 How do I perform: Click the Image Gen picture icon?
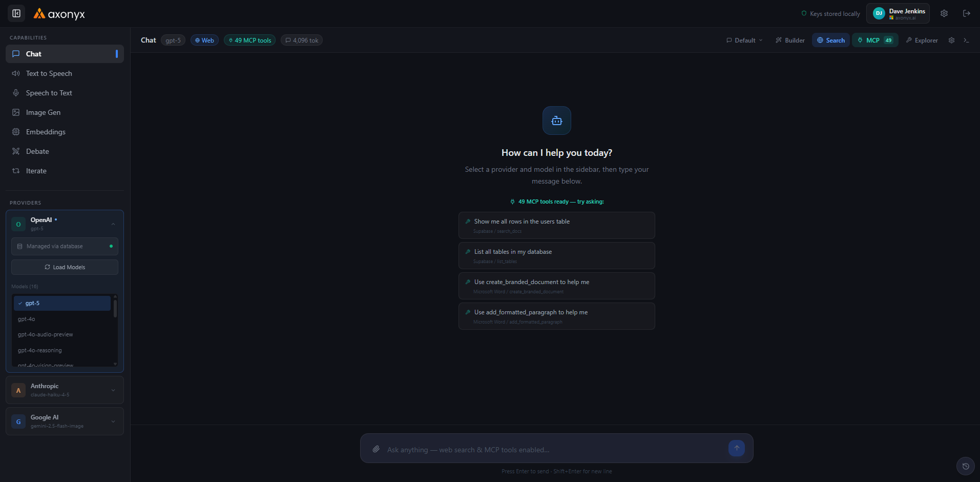[x=16, y=112]
